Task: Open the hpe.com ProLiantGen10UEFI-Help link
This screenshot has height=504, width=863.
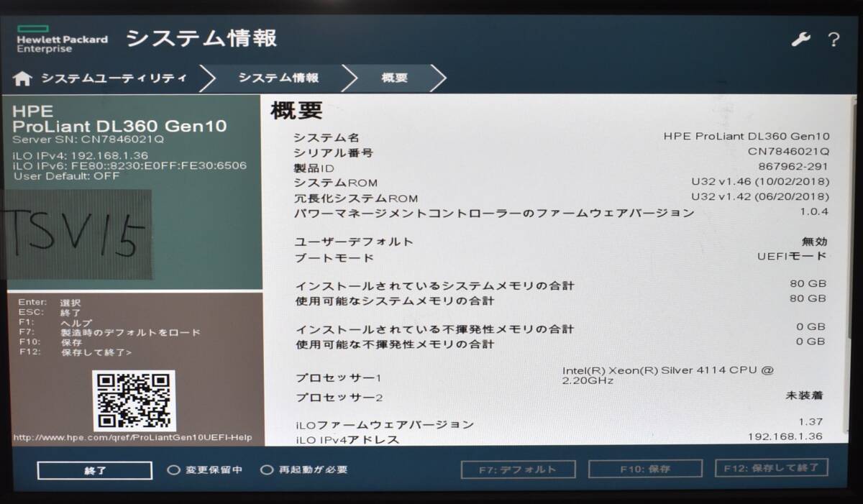Action: coord(132,438)
